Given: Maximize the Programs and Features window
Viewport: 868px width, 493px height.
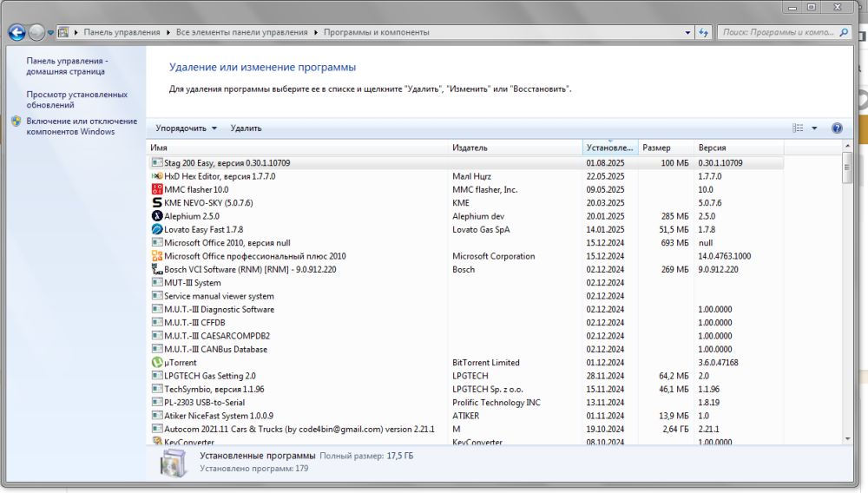Looking at the screenshot, I should [x=812, y=7].
